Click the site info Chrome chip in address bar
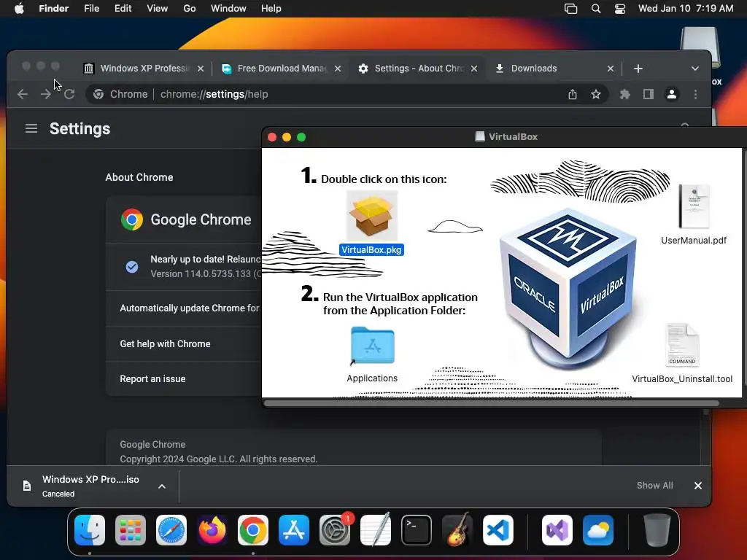The height and width of the screenshot is (560, 747). (120, 94)
